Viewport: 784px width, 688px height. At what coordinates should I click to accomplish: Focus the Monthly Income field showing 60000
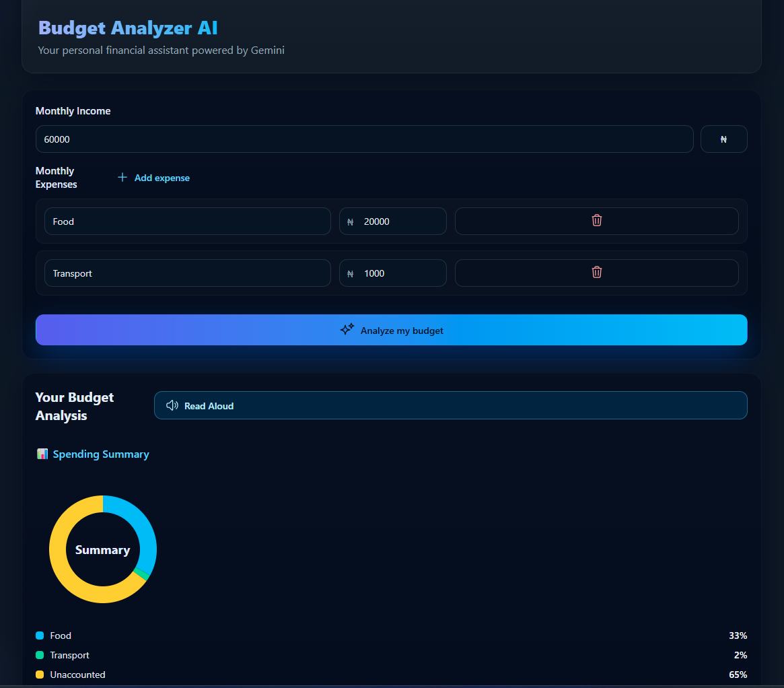pyautogui.click(x=365, y=139)
